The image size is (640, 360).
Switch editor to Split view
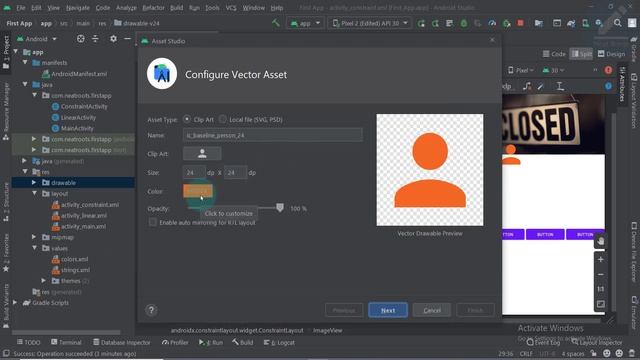pos(582,54)
